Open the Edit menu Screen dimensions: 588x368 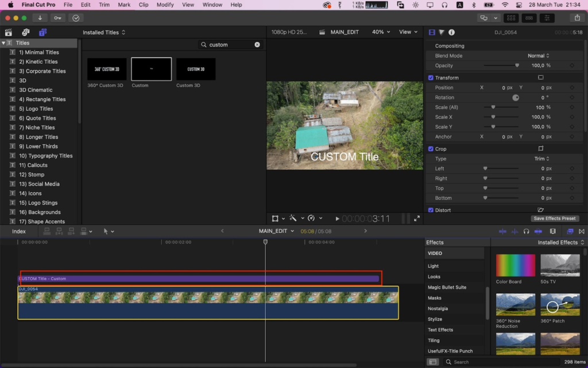click(x=86, y=5)
